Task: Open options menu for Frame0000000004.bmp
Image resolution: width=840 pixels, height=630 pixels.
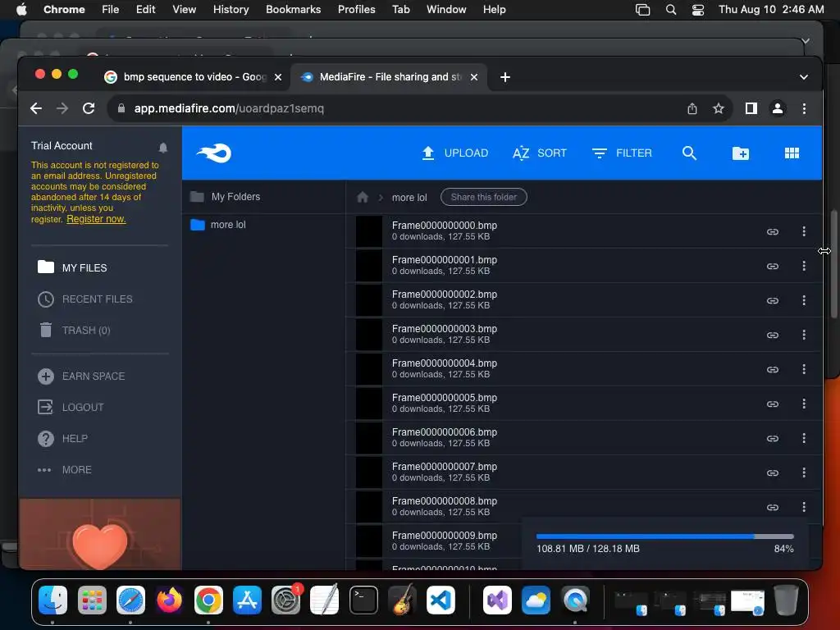Action: coord(804,369)
